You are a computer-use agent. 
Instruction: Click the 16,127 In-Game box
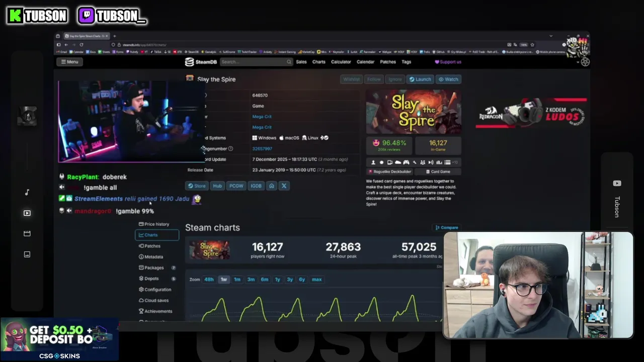click(x=438, y=145)
